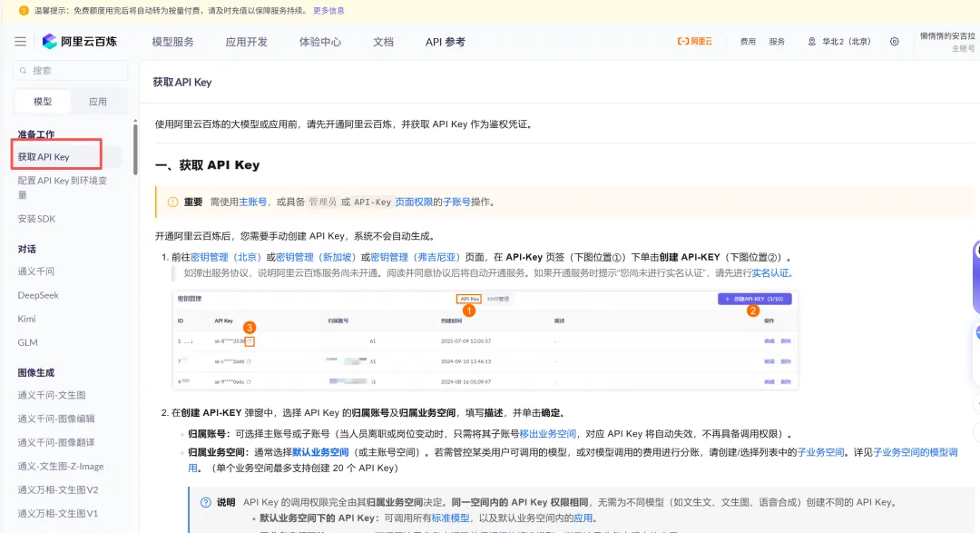The image size is (980, 533).
Task: Open the hamburger menu icon
Action: point(21,41)
